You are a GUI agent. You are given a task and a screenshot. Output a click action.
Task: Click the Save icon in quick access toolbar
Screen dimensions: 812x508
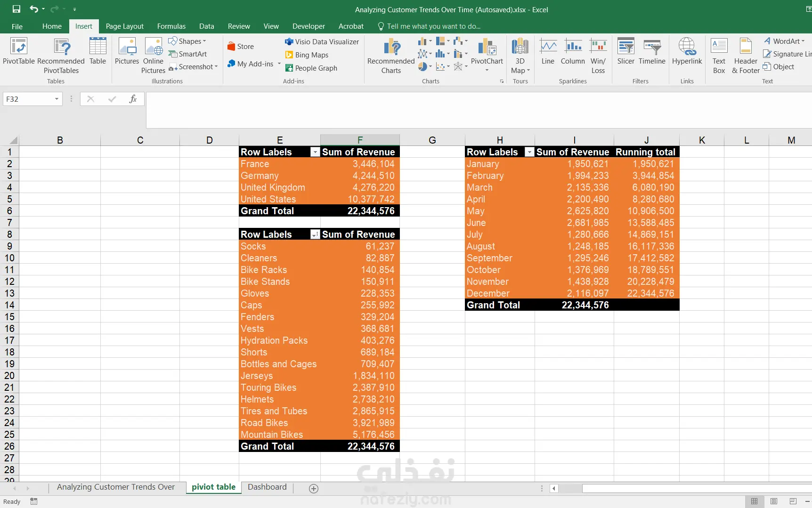coord(16,9)
